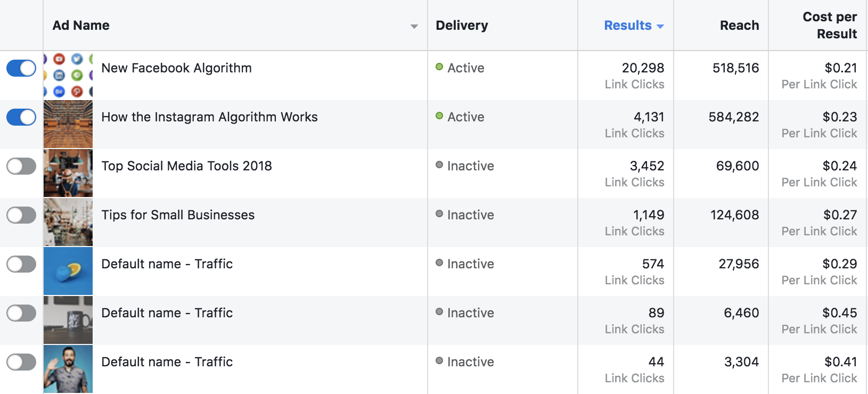Sort by the Reach column header

click(x=739, y=25)
